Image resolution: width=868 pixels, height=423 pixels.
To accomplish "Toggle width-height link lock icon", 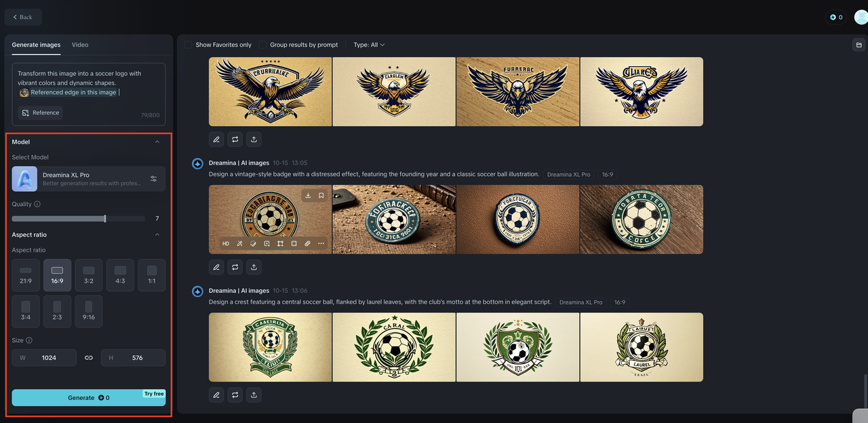I will [x=89, y=358].
